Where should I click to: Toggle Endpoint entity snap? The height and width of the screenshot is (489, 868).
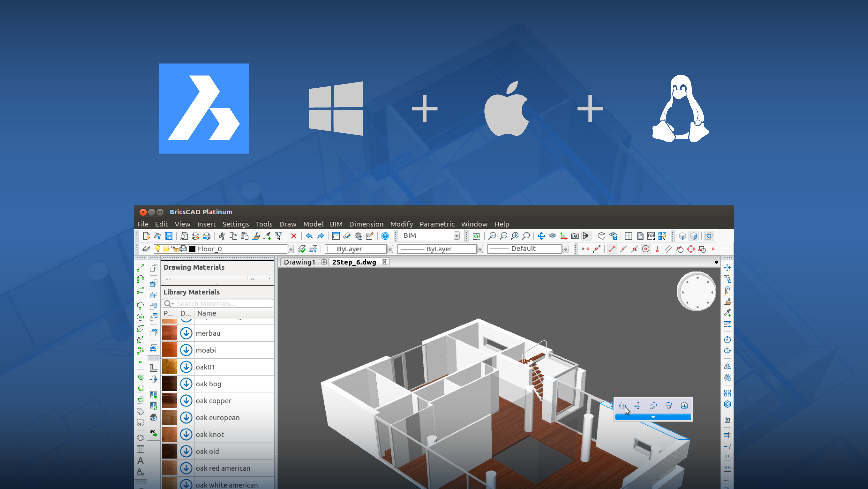point(612,249)
